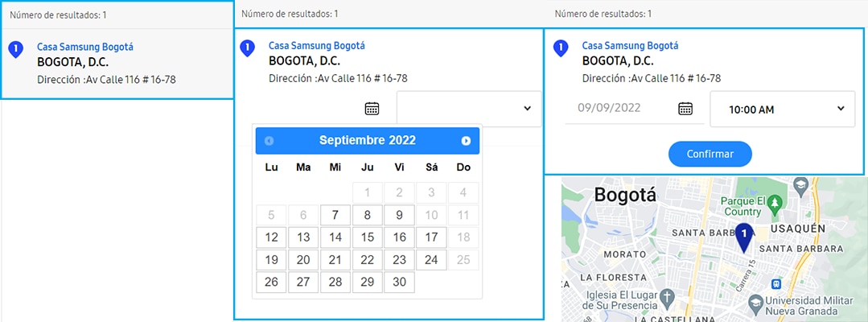The height and width of the screenshot is (322, 868).
Task: Choose day 24 in the calendar
Action: point(431,260)
